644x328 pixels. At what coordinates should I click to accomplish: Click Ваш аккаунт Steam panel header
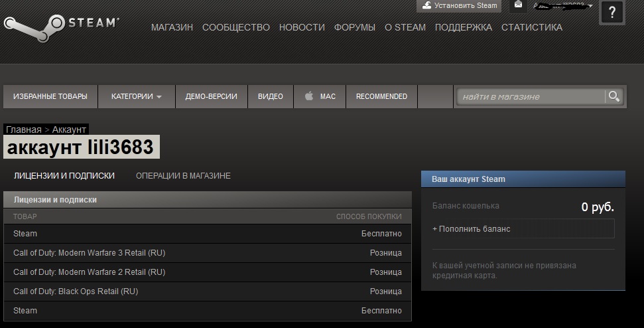(x=523, y=179)
